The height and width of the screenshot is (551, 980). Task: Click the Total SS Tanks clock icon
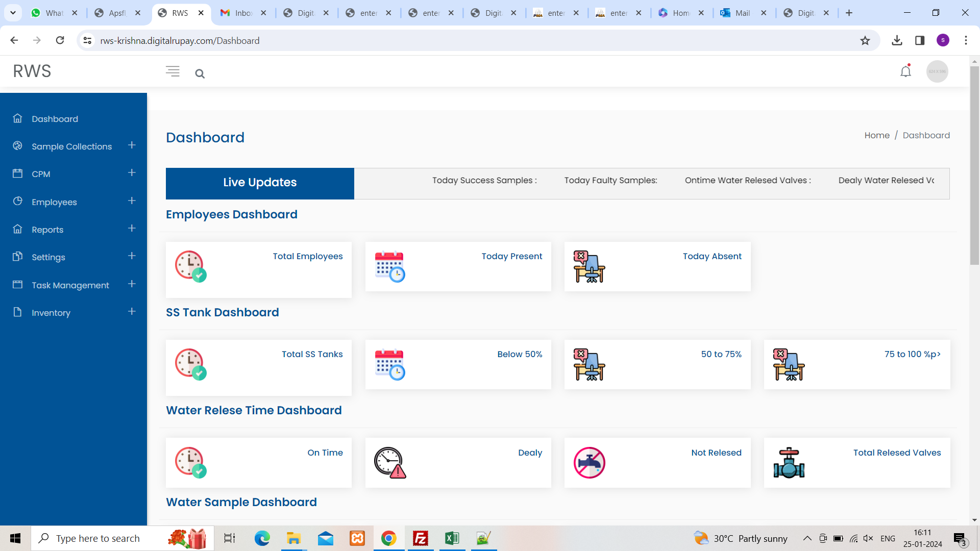click(x=190, y=364)
